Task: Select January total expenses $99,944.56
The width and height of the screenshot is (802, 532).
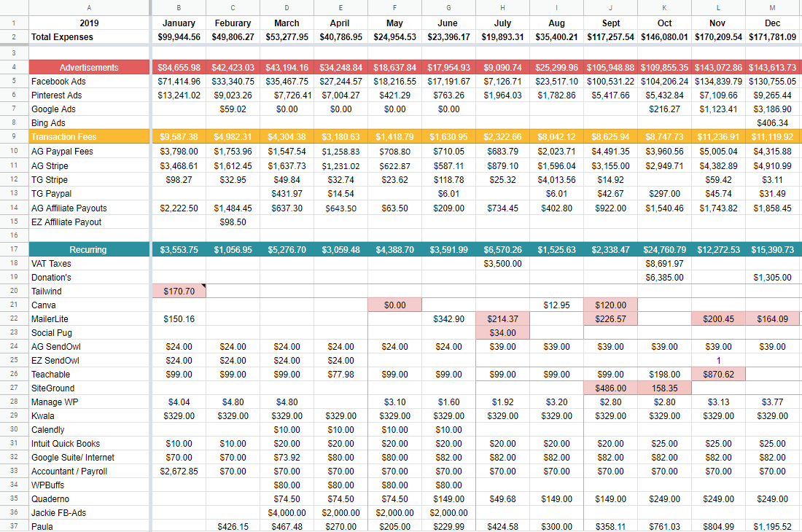Action: coord(179,36)
